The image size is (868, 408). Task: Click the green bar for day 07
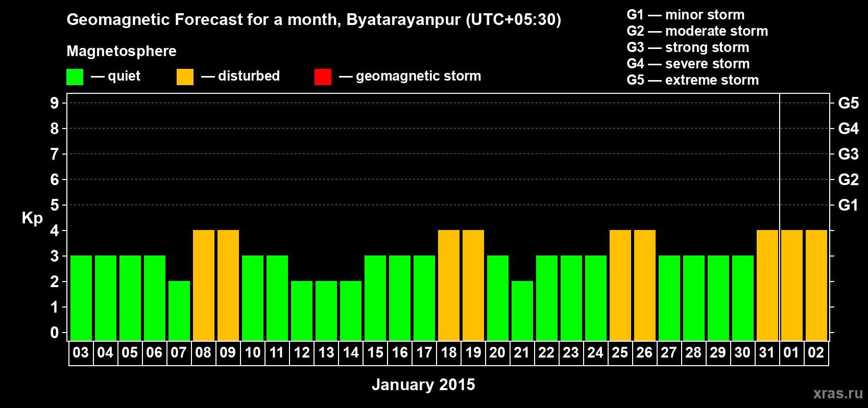pos(179,311)
